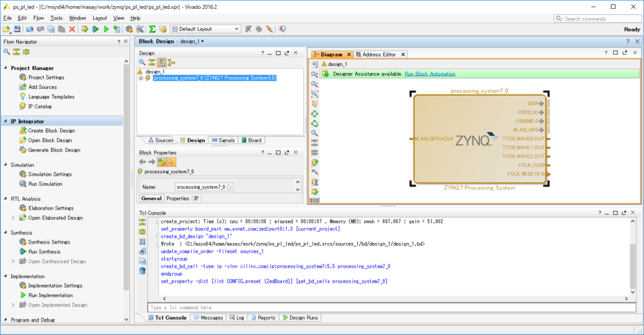Clear Tcl Console with trash icon
This screenshot has width=644, height=335.
(x=142, y=271)
